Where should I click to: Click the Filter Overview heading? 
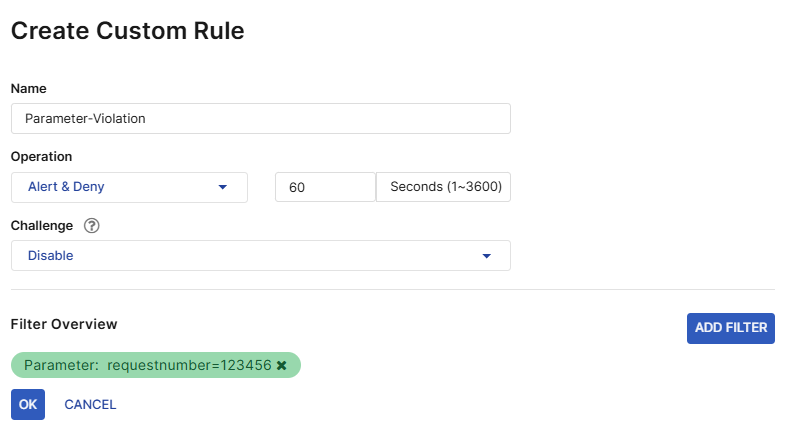point(64,325)
